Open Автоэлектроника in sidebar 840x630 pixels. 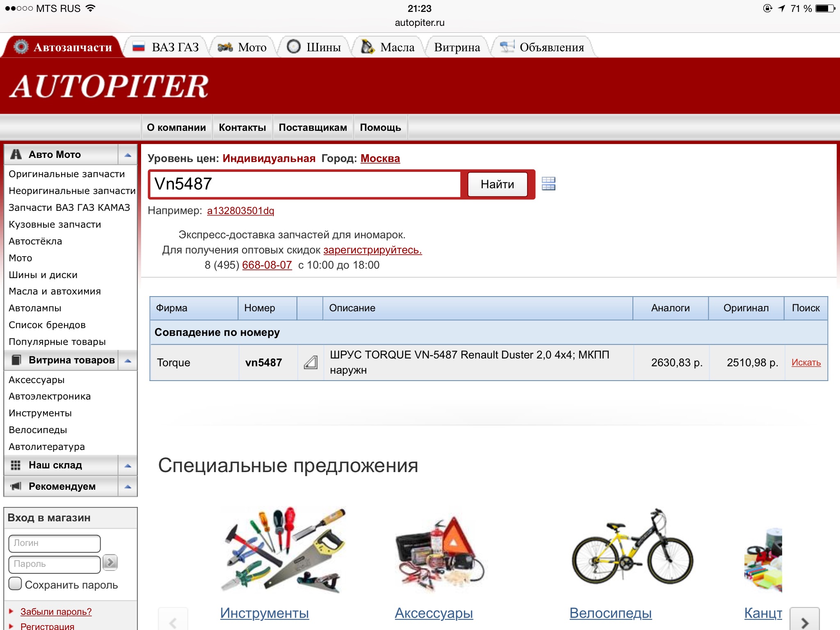(50, 396)
